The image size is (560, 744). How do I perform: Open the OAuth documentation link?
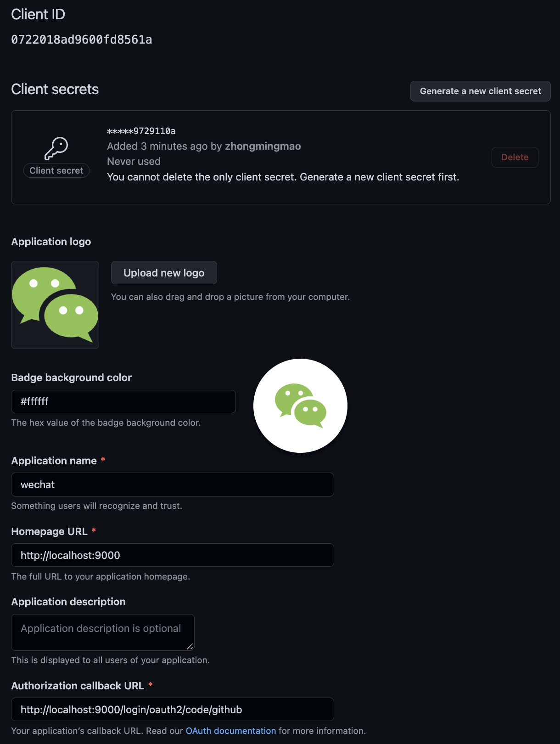tap(230, 731)
